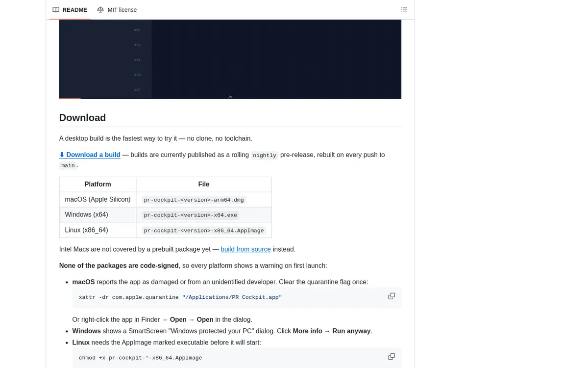Switch to the README tab
The image size is (588, 368).
(x=70, y=10)
